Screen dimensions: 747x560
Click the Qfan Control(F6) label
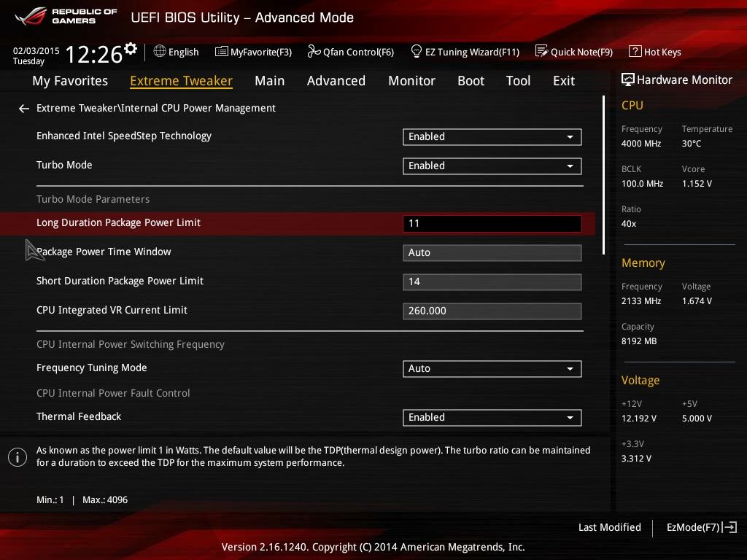click(358, 52)
